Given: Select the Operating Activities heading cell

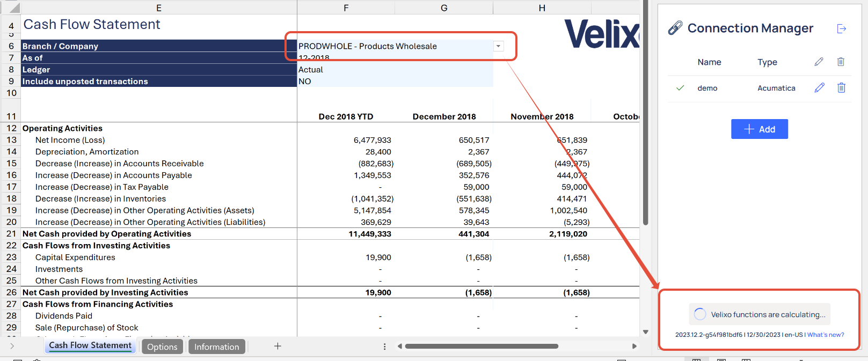Looking at the screenshot, I should (62, 128).
